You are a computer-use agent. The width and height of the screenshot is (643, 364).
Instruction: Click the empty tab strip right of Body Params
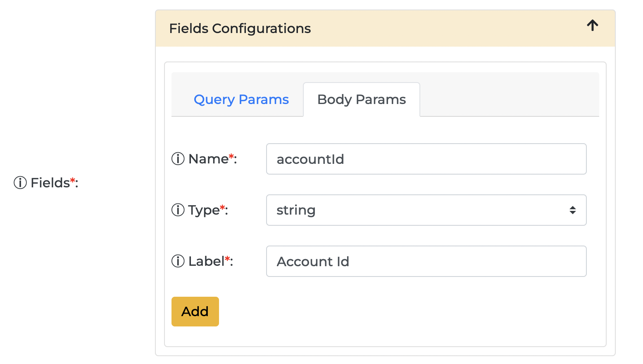(508, 95)
